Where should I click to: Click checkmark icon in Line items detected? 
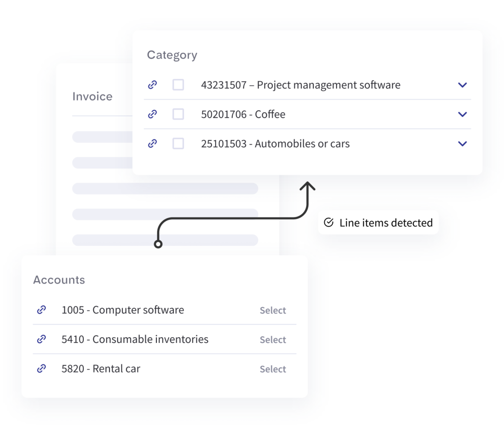point(328,222)
